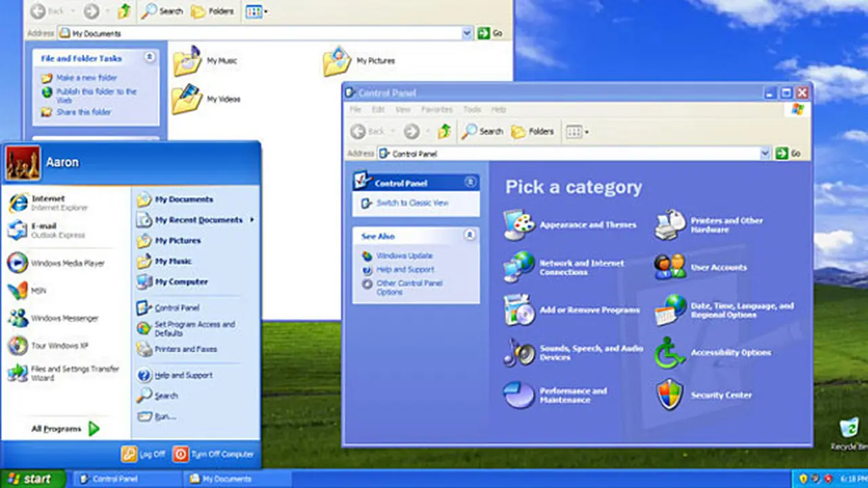Click the Turn Off Computer button

click(x=214, y=454)
